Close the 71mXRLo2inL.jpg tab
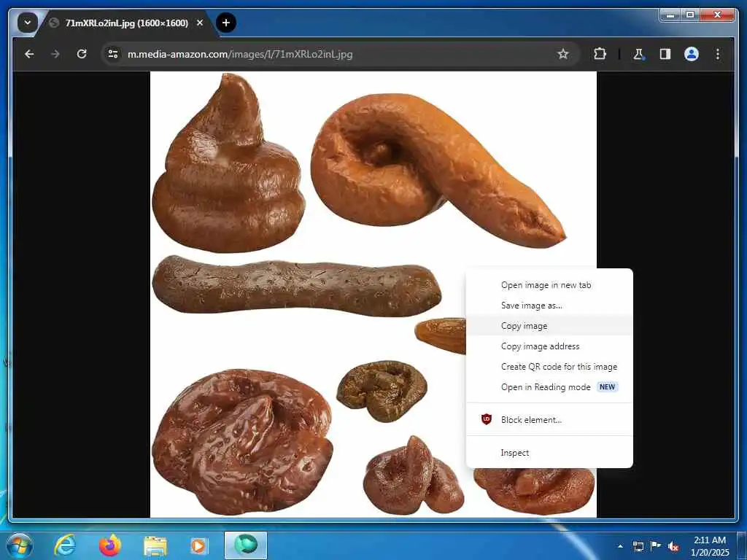Viewport: 747px width, 560px height. coord(200,23)
